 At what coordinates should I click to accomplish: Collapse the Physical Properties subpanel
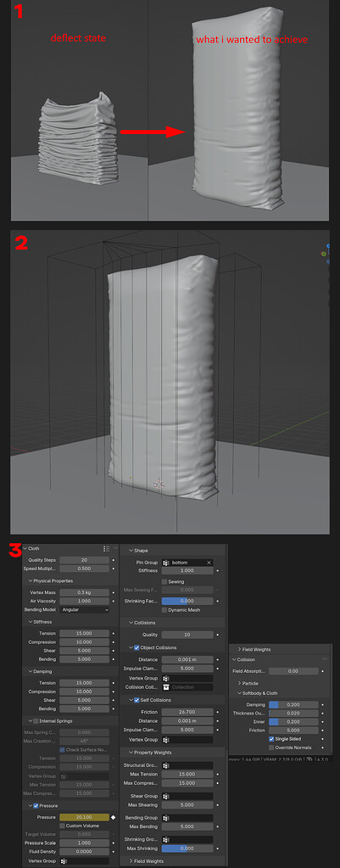[x=30, y=581]
